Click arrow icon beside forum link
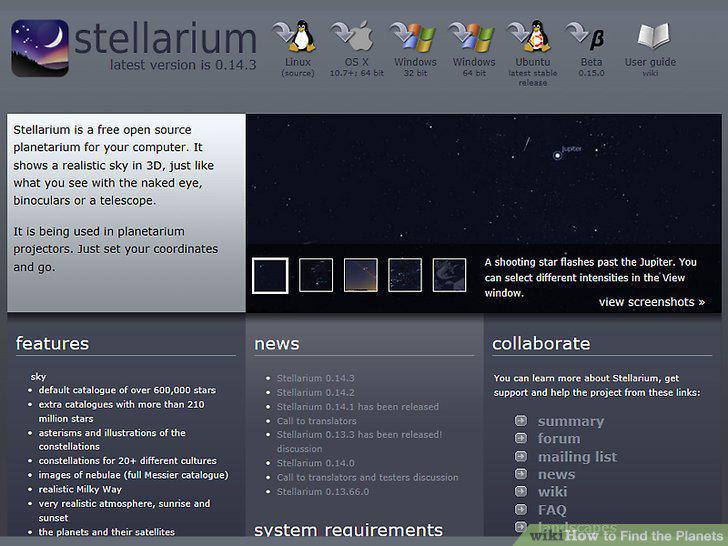 point(521,438)
